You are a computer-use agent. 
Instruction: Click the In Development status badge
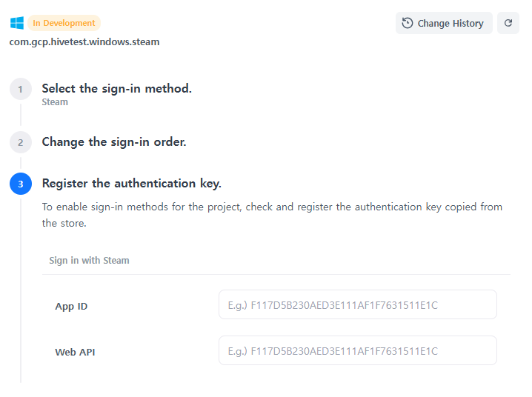[x=64, y=23]
